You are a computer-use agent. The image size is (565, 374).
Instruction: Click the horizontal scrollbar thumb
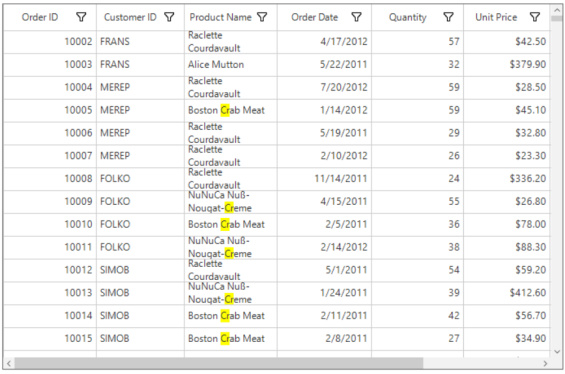[219, 364]
